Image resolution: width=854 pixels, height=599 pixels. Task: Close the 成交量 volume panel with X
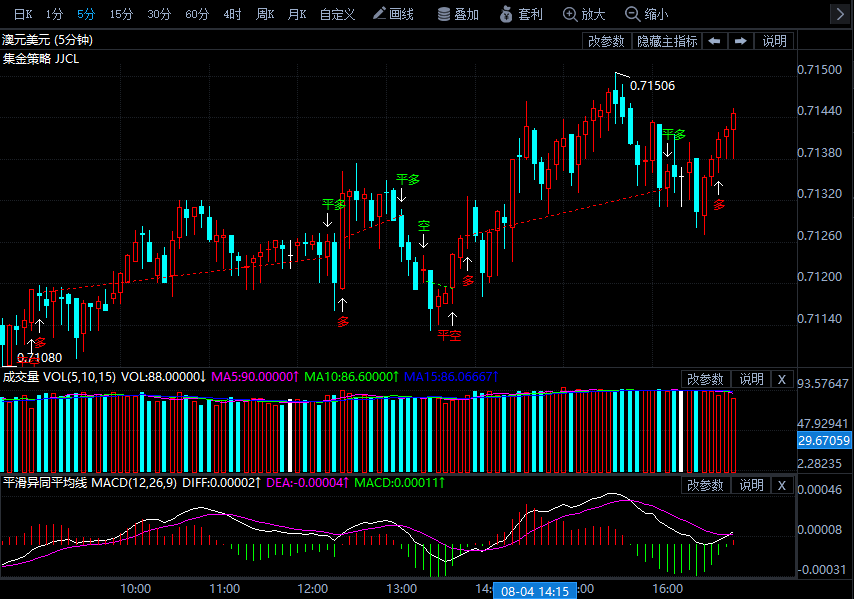pyautogui.click(x=782, y=379)
